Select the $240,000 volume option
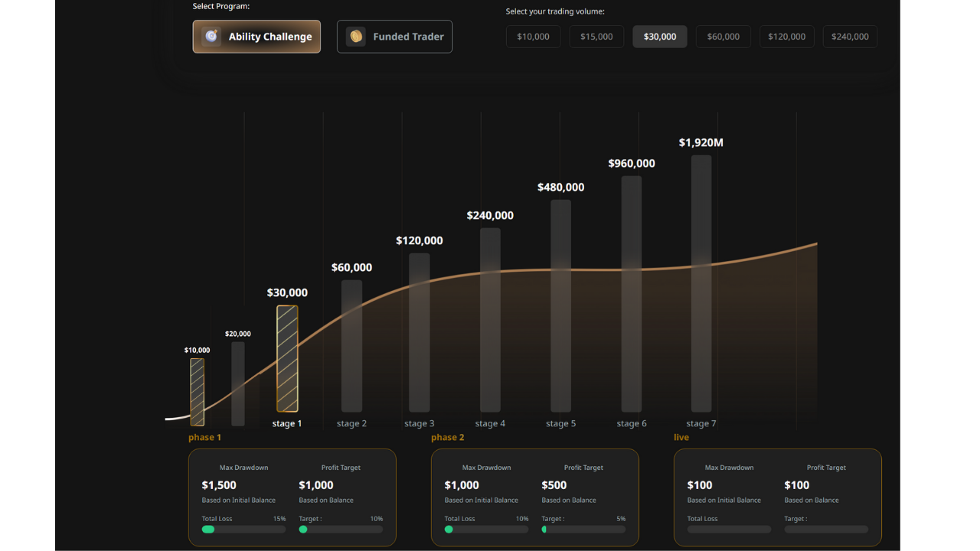Screen dimensions: 980x551 pyautogui.click(x=850, y=37)
